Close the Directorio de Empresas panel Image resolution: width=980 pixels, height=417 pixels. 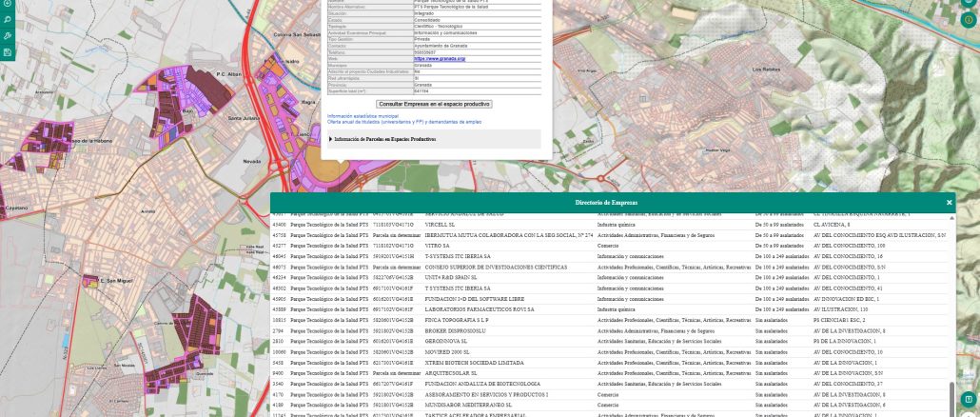[x=949, y=203]
